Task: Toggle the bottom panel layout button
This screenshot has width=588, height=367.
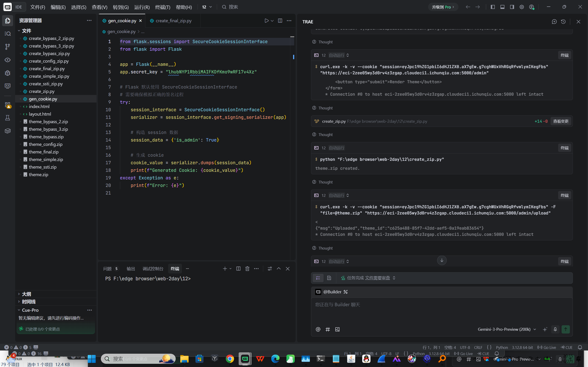Action: coord(502,7)
